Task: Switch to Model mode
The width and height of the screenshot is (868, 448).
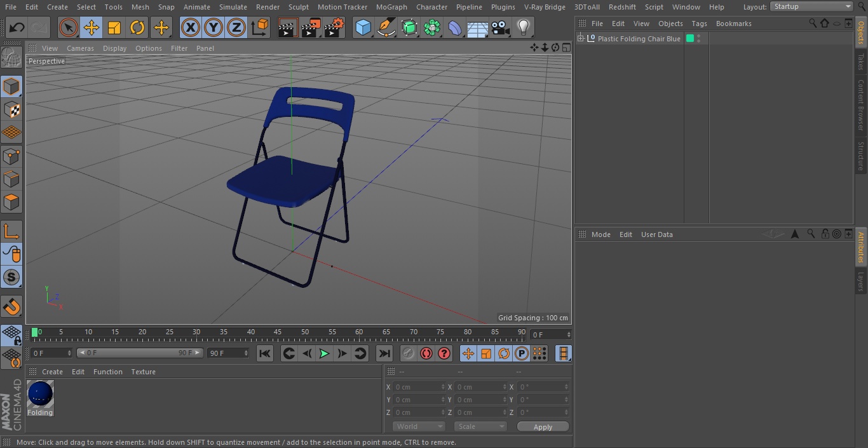Action: click(11, 86)
